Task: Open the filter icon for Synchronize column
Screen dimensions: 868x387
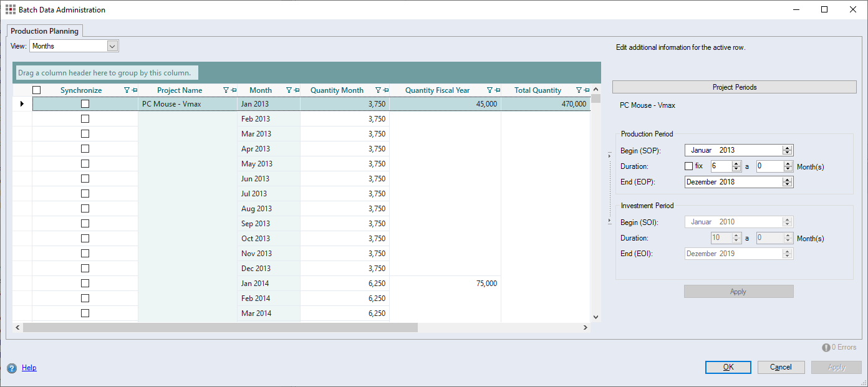Action: pyautogui.click(x=127, y=90)
